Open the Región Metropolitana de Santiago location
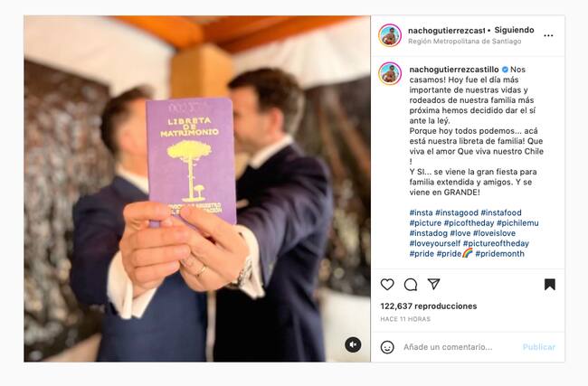Screen dimensions: 588x386 pyautogui.click(x=465, y=42)
